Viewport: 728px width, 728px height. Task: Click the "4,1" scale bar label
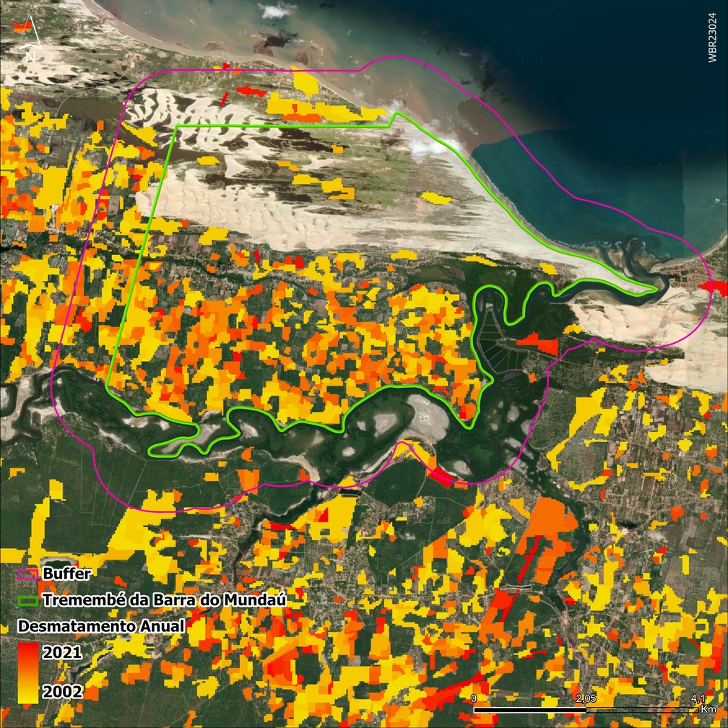click(x=698, y=699)
